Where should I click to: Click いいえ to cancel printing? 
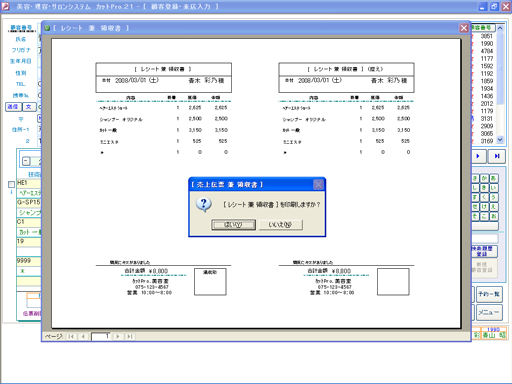pyautogui.click(x=281, y=225)
